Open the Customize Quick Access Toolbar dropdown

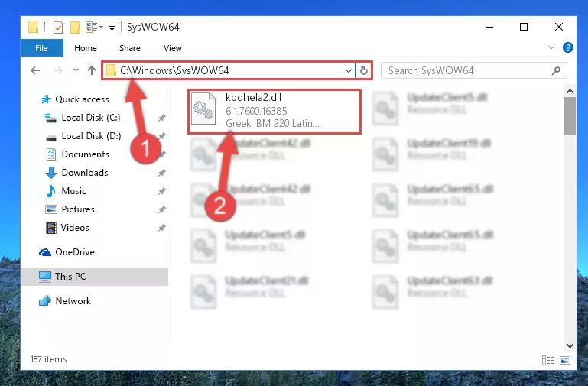[x=112, y=28]
